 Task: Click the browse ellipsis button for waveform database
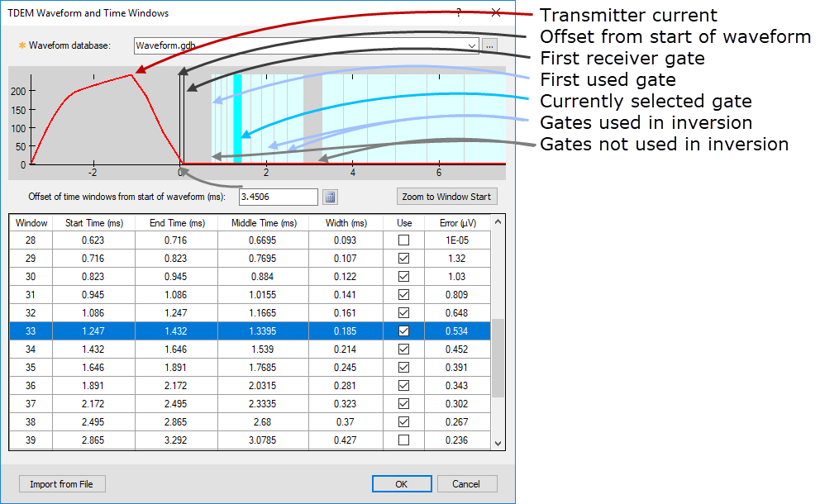[490, 45]
